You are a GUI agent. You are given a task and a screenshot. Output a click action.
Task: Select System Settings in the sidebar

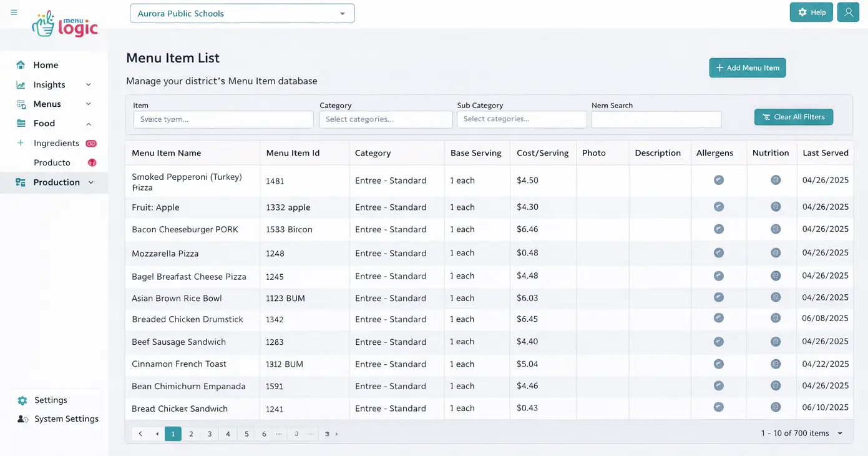coord(66,419)
